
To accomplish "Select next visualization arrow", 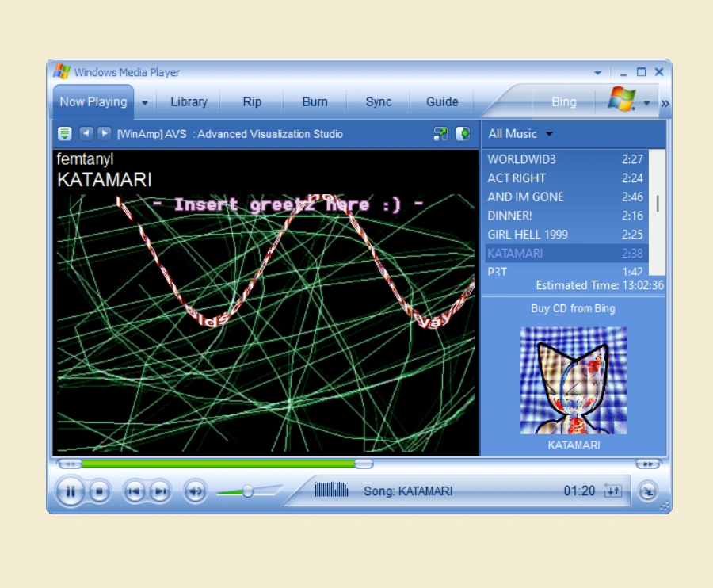I will click(x=104, y=134).
